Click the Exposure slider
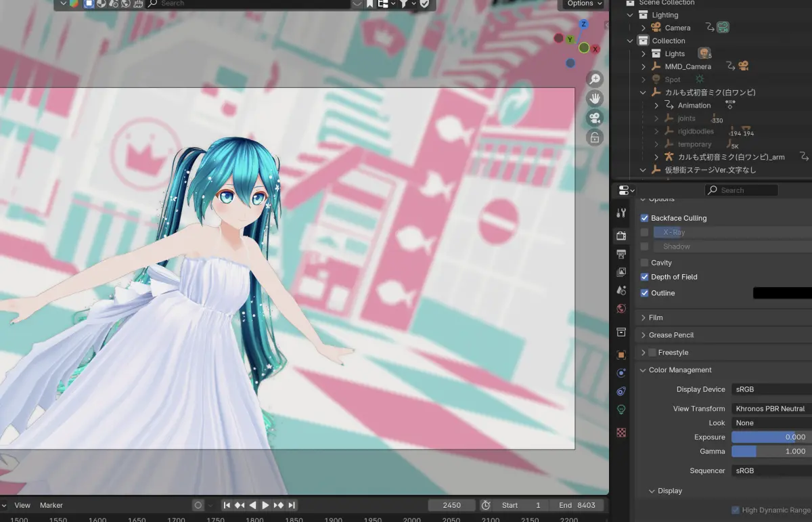Viewport: 812px width, 522px height. click(x=771, y=437)
